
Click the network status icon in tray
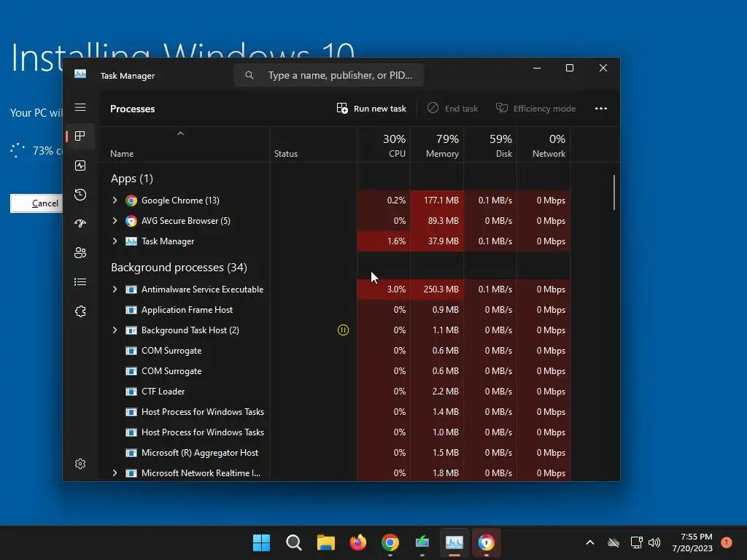coord(636,542)
